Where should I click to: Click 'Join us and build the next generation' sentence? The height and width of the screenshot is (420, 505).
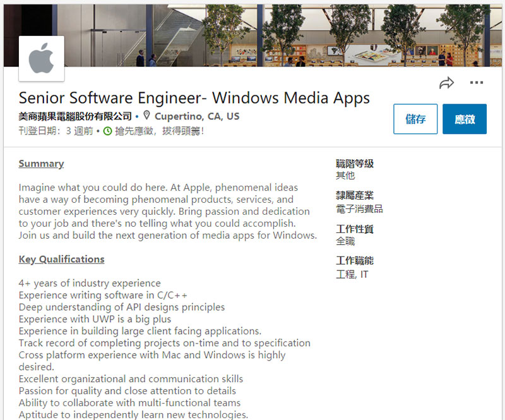tap(168, 236)
